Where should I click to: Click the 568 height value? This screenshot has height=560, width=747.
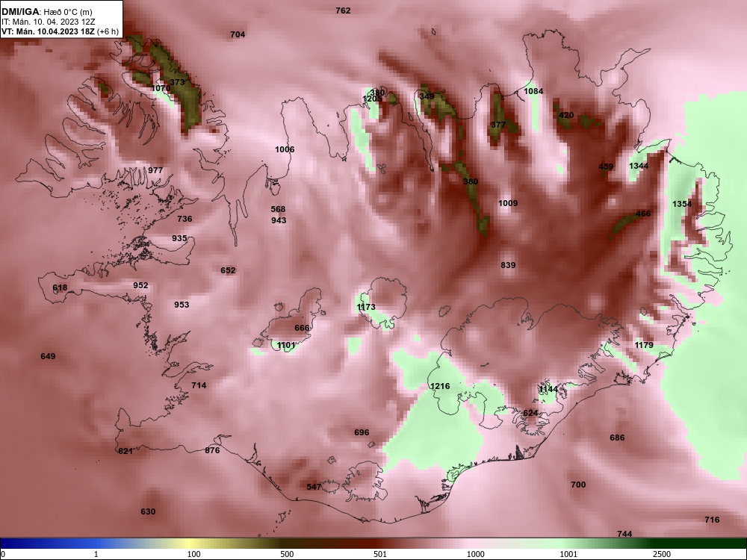click(278, 209)
